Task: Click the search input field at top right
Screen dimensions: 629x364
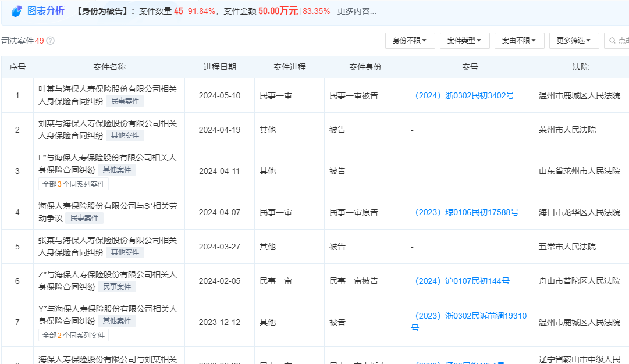Action: 623,41
